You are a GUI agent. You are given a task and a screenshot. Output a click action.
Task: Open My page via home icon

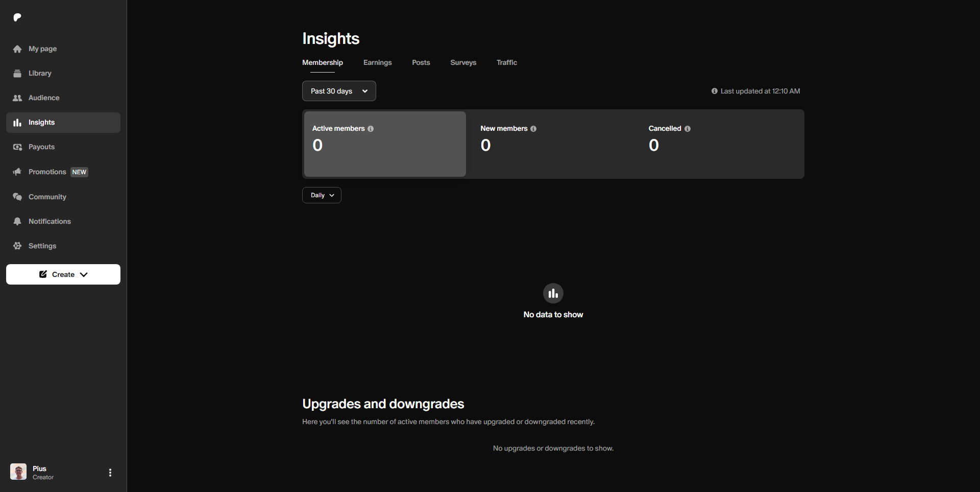tap(17, 49)
